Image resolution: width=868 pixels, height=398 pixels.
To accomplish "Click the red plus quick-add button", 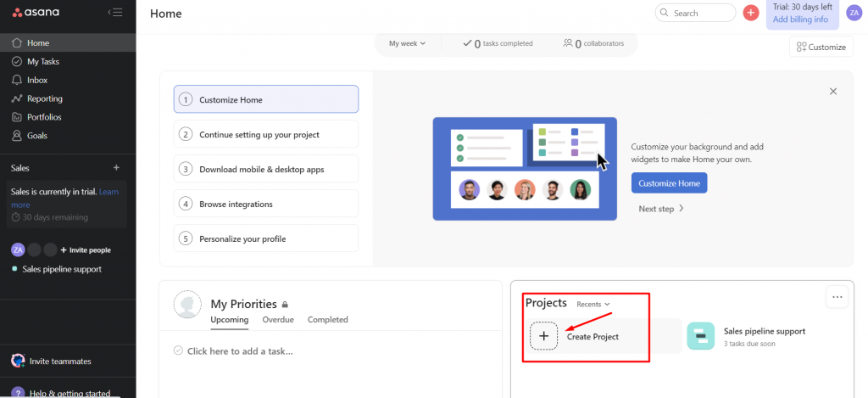I will tap(750, 13).
